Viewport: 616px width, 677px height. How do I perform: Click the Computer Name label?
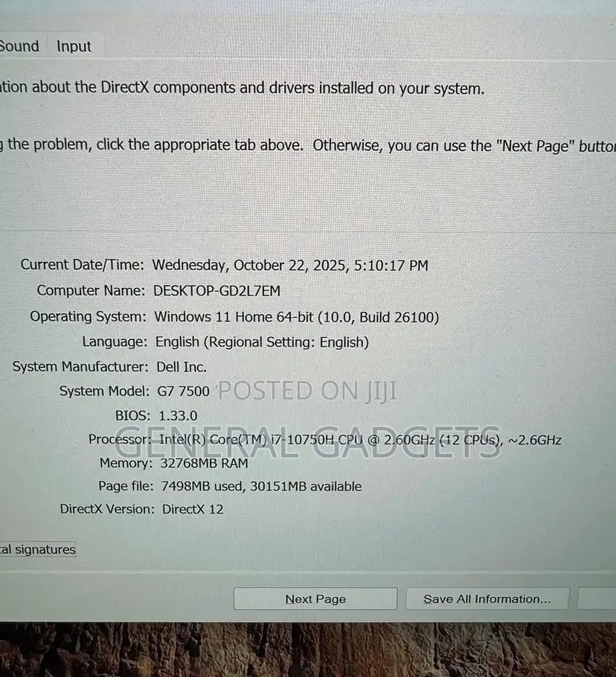(91, 290)
